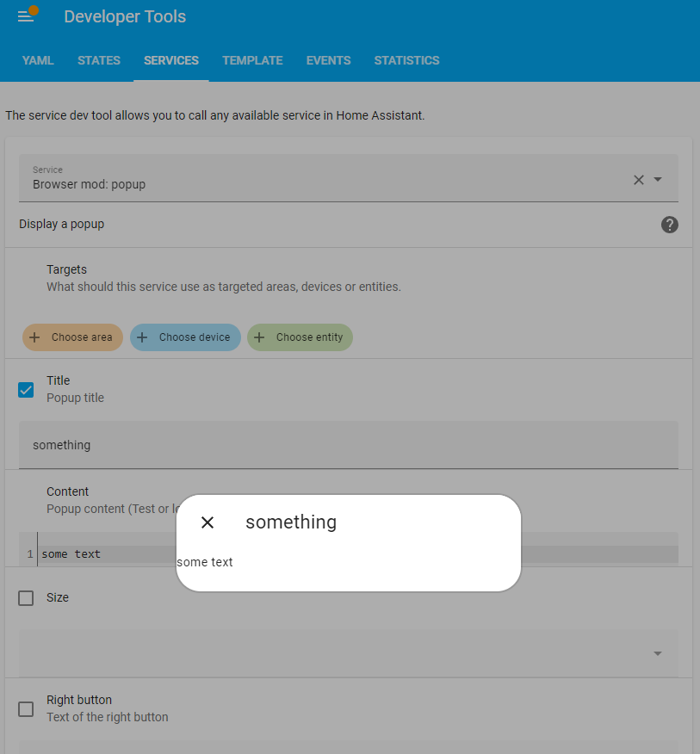Enable the Size option

point(26,598)
